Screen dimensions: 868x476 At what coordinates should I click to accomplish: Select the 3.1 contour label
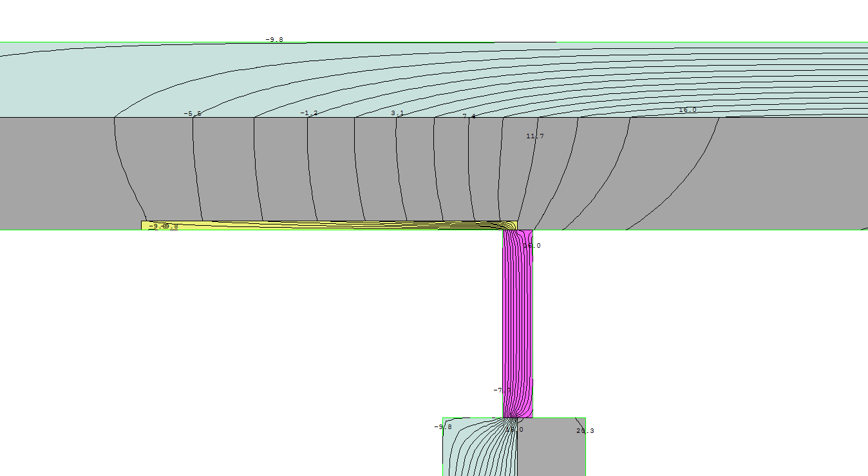click(397, 113)
